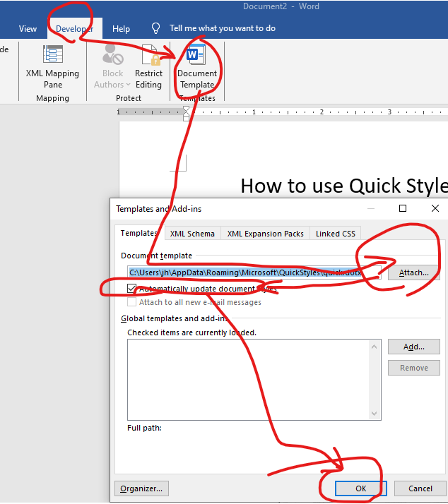Switch to the View ribbon tab

(x=28, y=29)
